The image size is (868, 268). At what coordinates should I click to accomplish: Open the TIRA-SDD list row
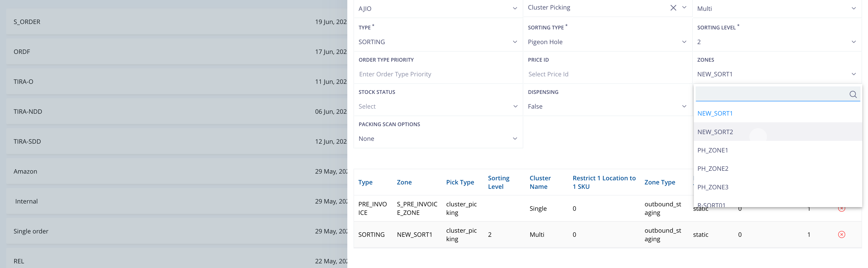tap(177, 142)
